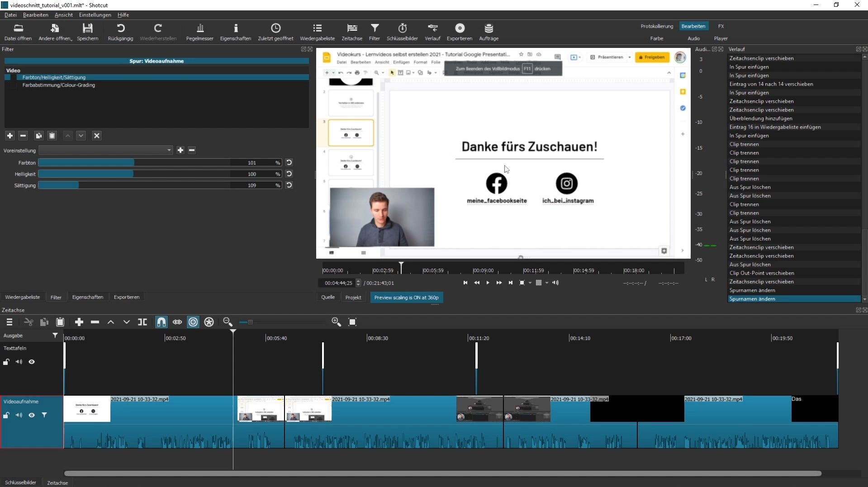This screenshot has height=487, width=868.
Task: Toggle the timeline snapping magnet icon
Action: click(x=161, y=322)
